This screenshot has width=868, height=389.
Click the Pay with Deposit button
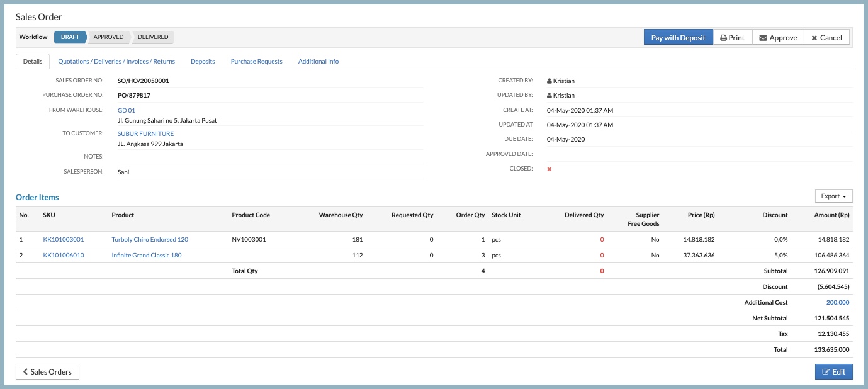point(678,38)
